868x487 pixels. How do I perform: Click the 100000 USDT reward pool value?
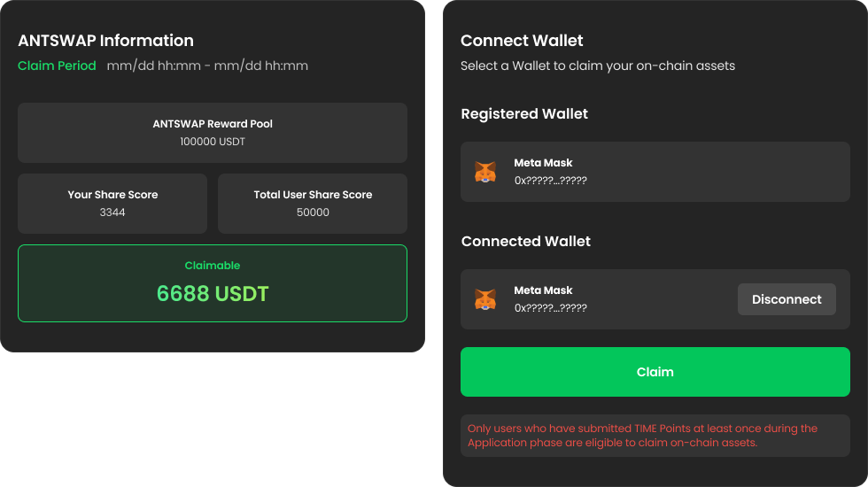click(213, 142)
